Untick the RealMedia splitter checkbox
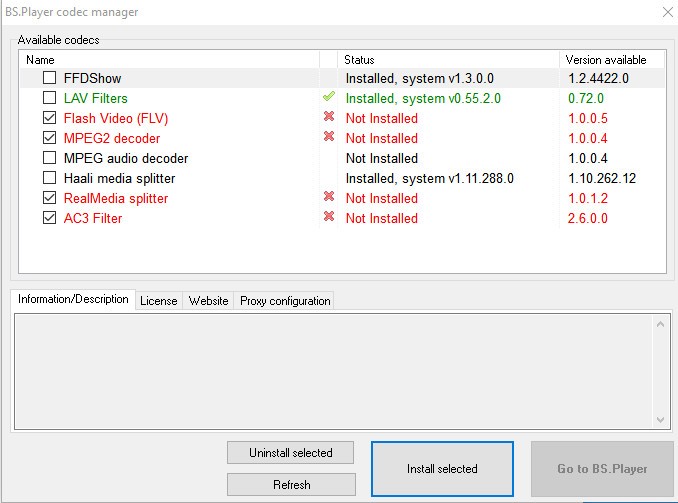Image resolution: width=678 pixels, height=503 pixels. tap(49, 198)
